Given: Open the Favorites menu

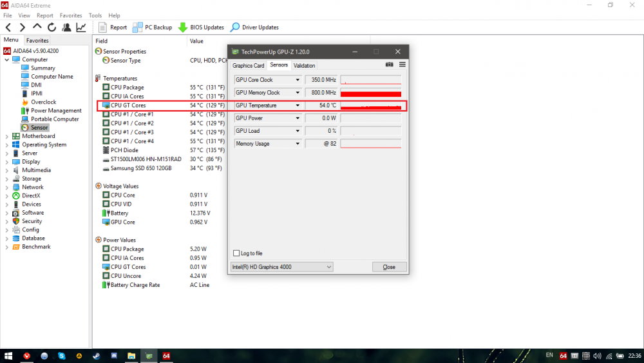Looking at the screenshot, I should [71, 15].
